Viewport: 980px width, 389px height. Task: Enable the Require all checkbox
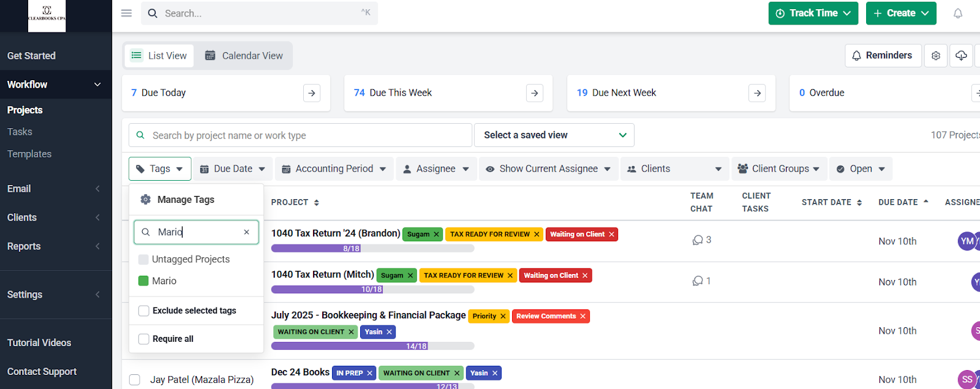tap(144, 339)
